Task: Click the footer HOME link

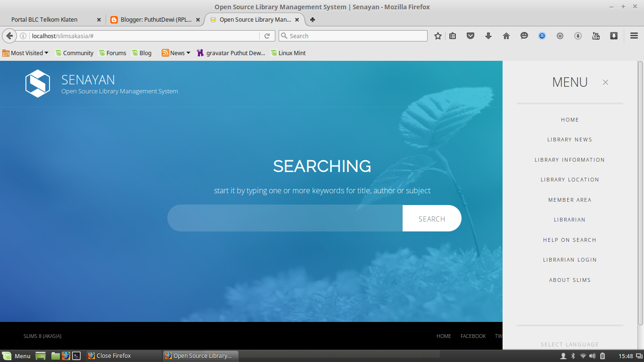Action: point(444,336)
